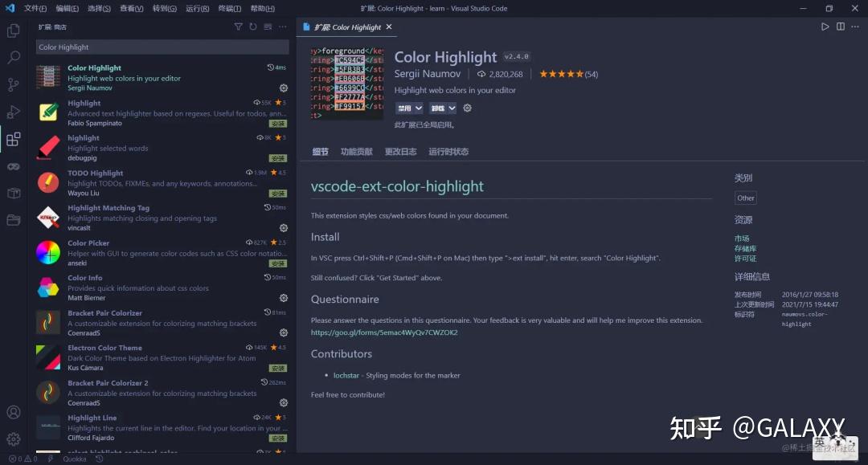Open manage gear for Color Highlight list item
868x465 pixels.
tap(284, 88)
